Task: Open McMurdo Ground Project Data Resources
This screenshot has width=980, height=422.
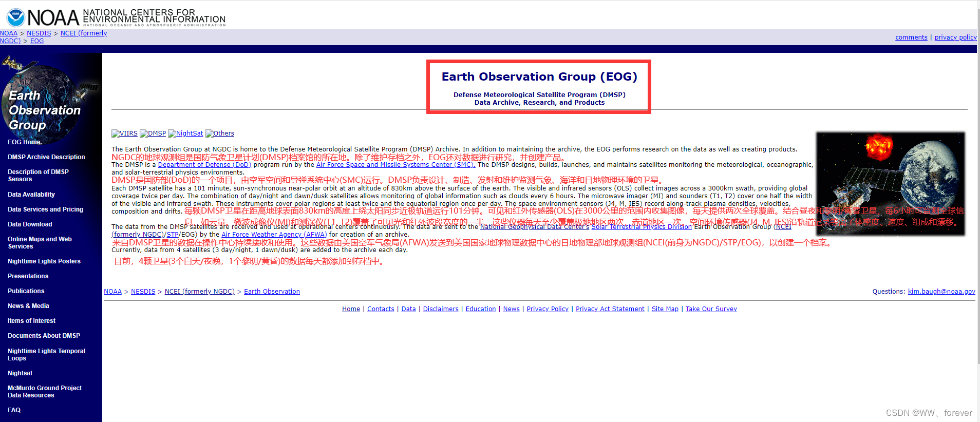Action: pos(45,392)
